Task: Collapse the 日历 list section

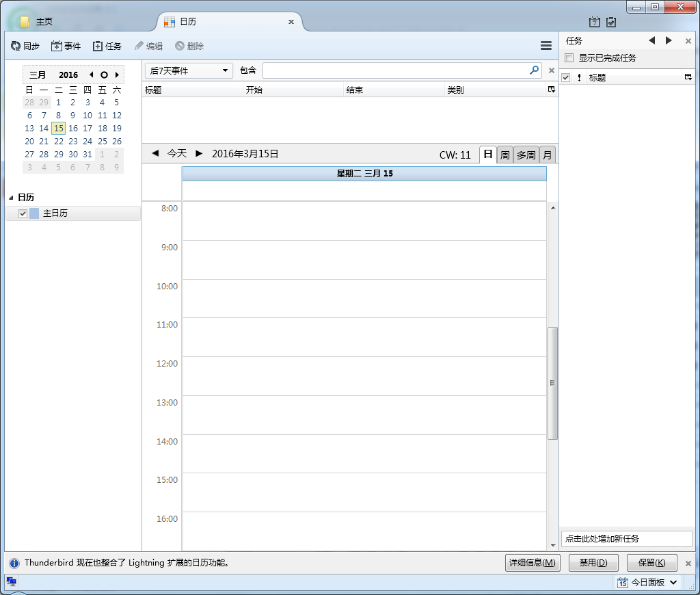Action: [11, 198]
